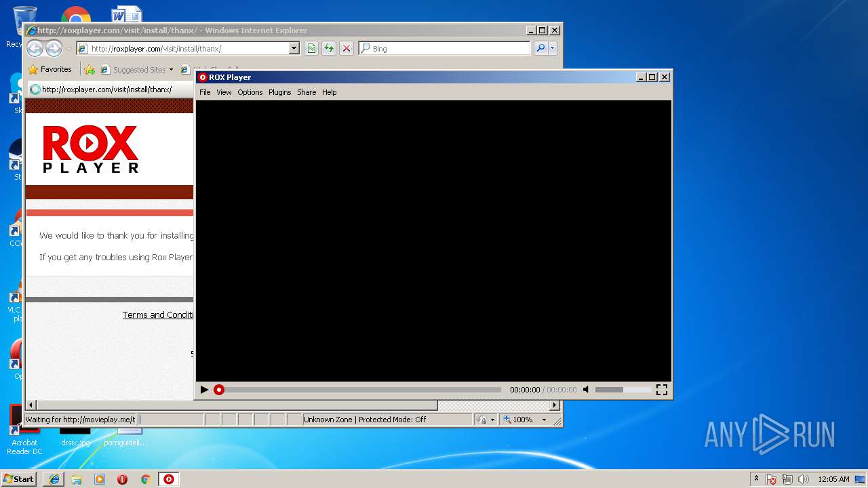
Task: Adjust the ROX Player volume slider
Action: 623,390
